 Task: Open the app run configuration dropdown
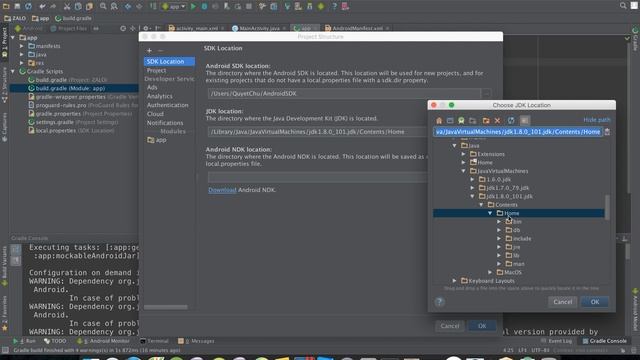[x=174, y=6]
